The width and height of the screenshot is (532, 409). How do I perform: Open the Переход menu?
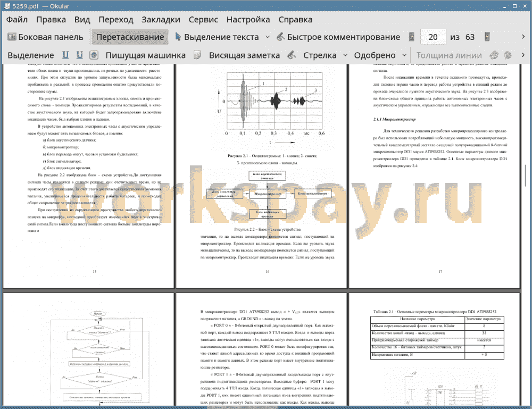click(115, 20)
